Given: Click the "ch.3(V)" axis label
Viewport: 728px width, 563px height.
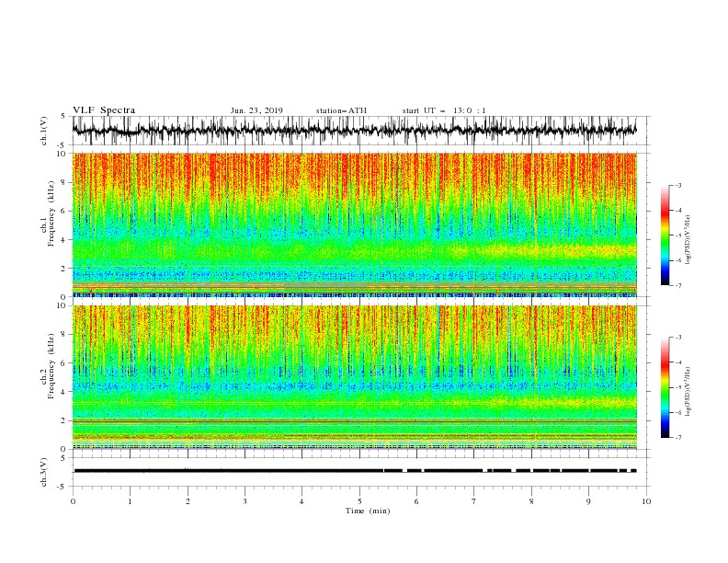Looking at the screenshot, I should (x=44, y=472).
